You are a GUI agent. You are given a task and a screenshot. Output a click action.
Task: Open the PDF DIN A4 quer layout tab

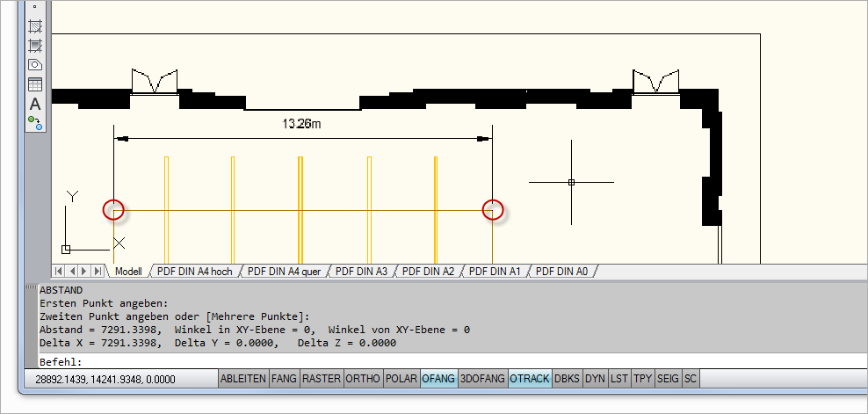click(x=284, y=272)
